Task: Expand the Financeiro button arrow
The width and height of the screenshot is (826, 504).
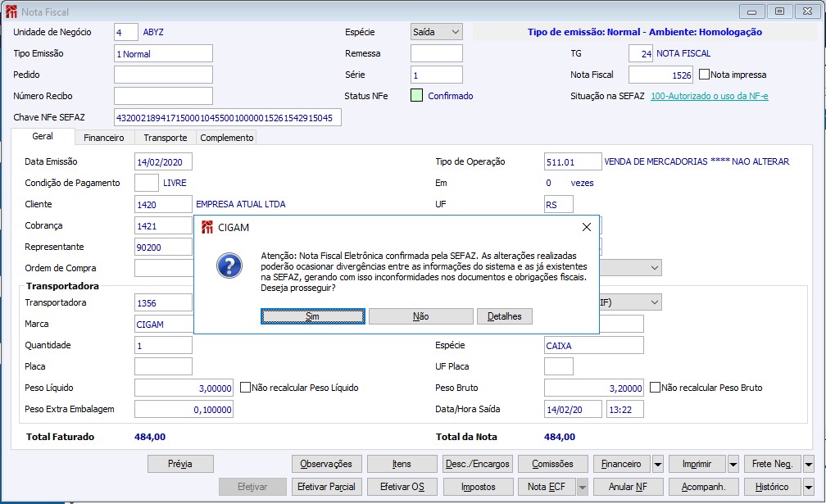Action: point(657,464)
